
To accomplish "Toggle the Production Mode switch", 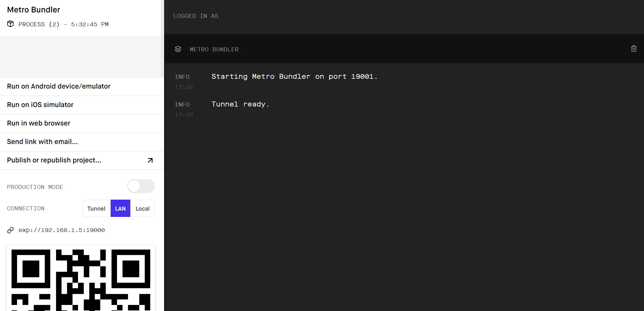I will (141, 186).
